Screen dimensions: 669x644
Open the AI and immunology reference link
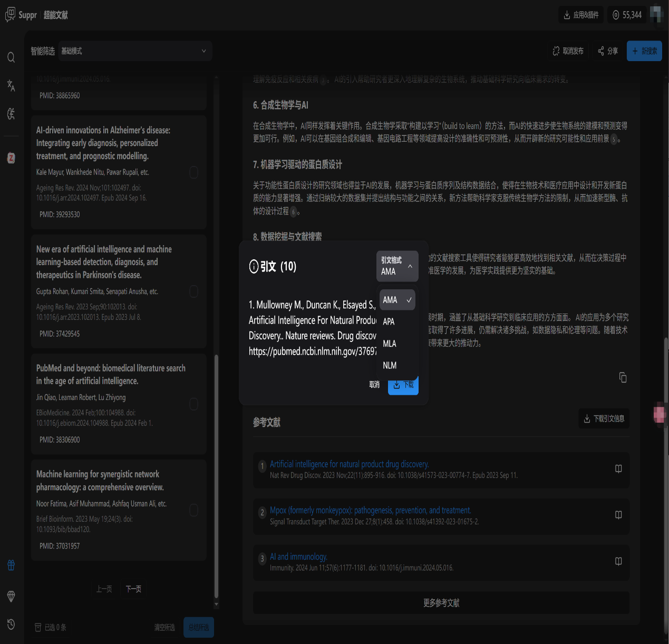point(298,557)
